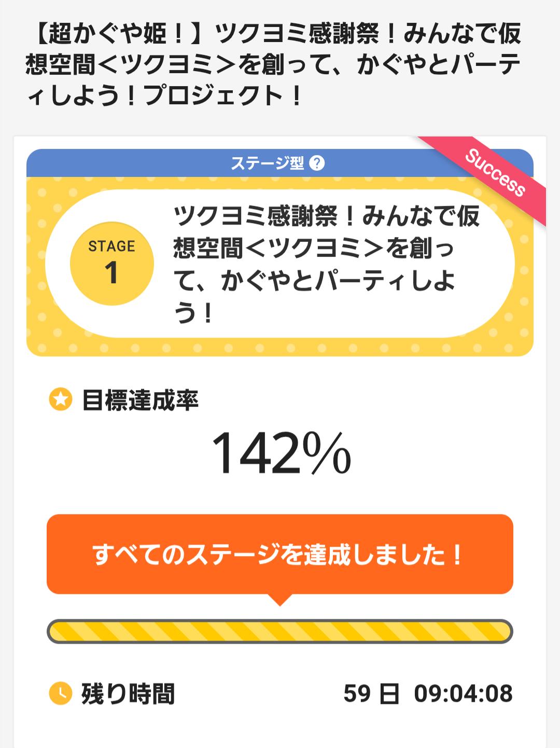Tap the 59 日 remaining days value
560x748 pixels.
[x=371, y=694]
